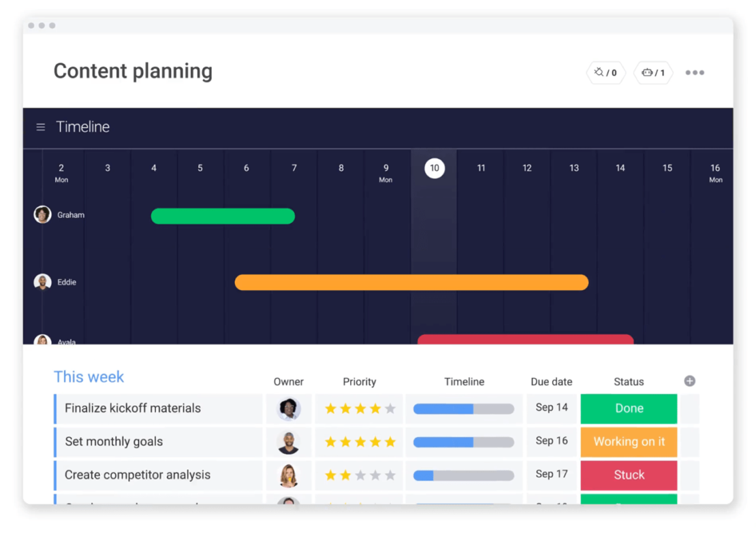Viewport: 756px width, 533px height.
Task: Change Done status of Finalize kickoff materials
Action: (628, 408)
